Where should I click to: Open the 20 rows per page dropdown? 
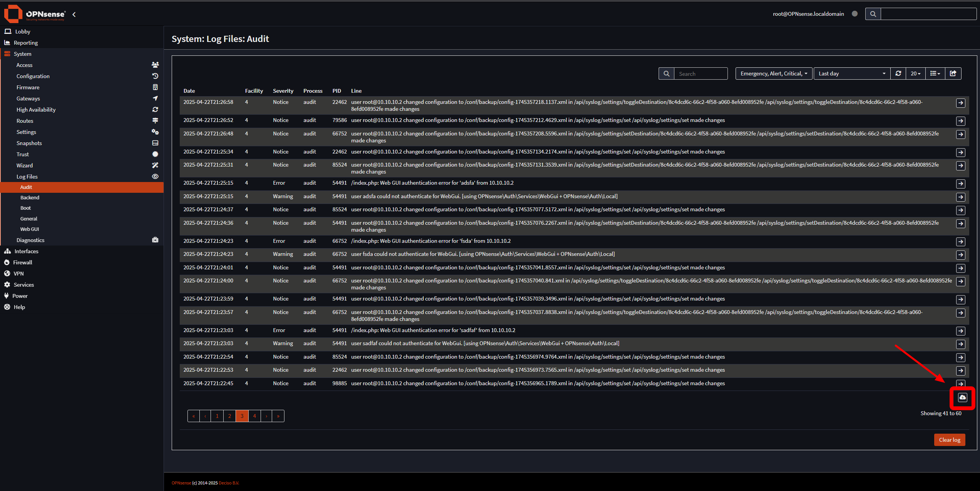click(916, 73)
